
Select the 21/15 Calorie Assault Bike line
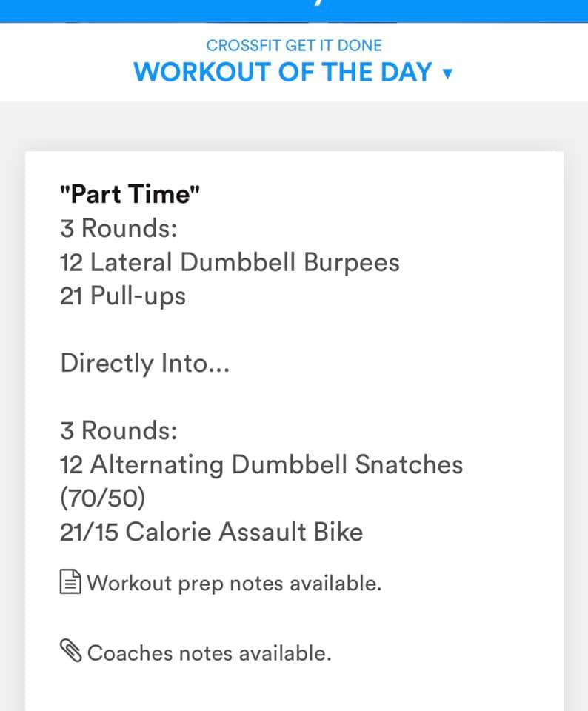(x=212, y=532)
